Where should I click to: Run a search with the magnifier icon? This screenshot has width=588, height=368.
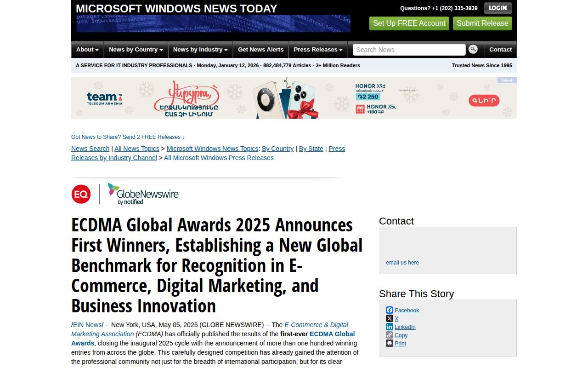(x=473, y=49)
